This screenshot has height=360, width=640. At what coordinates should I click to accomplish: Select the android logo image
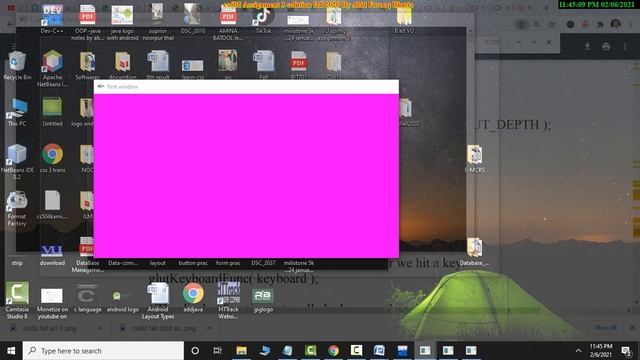click(122, 301)
